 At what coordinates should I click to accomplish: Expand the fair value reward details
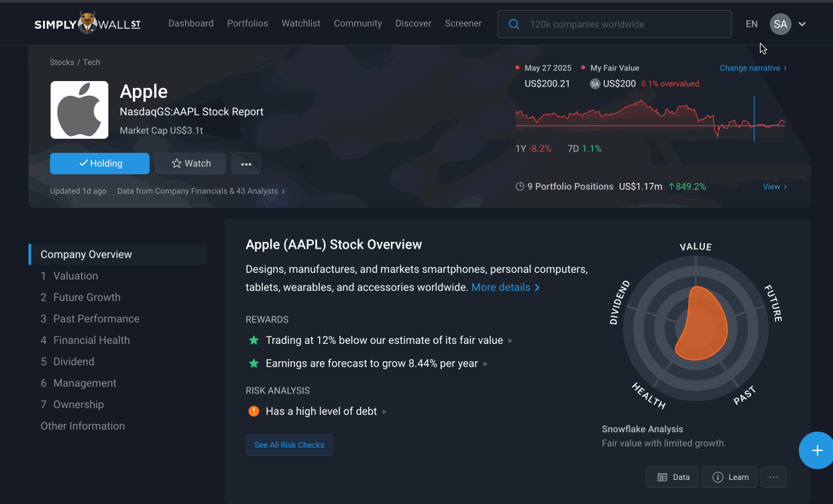click(510, 341)
